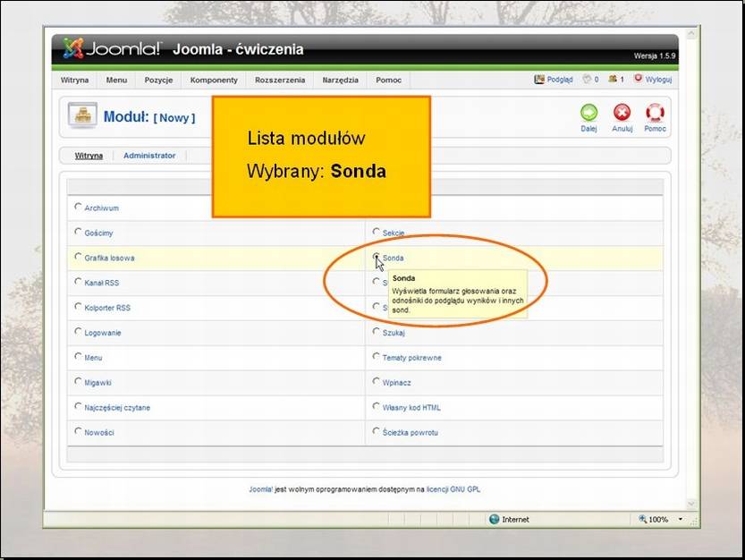Select the Sonda radio button
The height and width of the screenshot is (560, 745).
[x=376, y=257]
